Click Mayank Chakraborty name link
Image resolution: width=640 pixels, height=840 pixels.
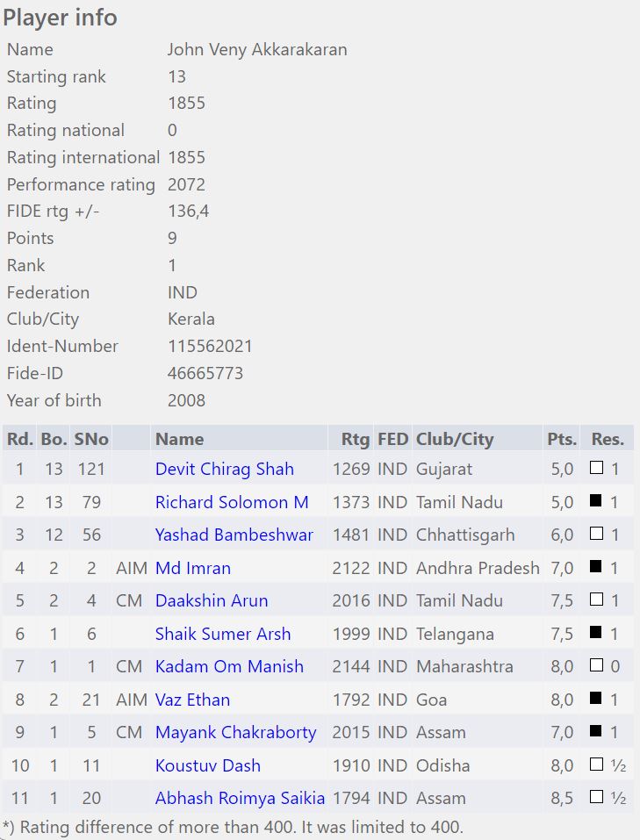point(235,732)
